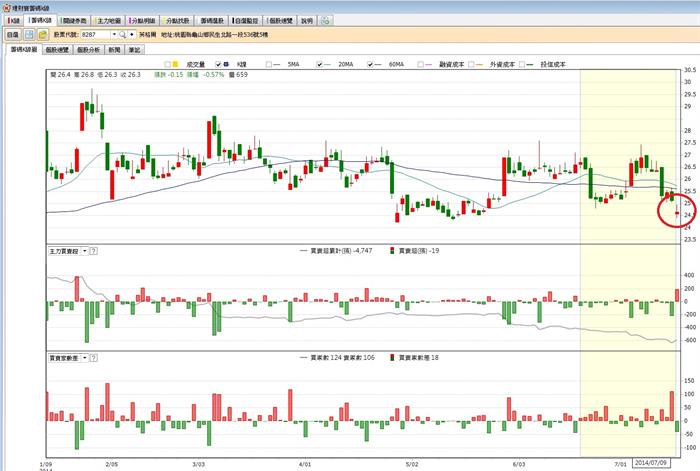
Task: Switch to the 籌碼K線 top tab
Action: [x=40, y=21]
